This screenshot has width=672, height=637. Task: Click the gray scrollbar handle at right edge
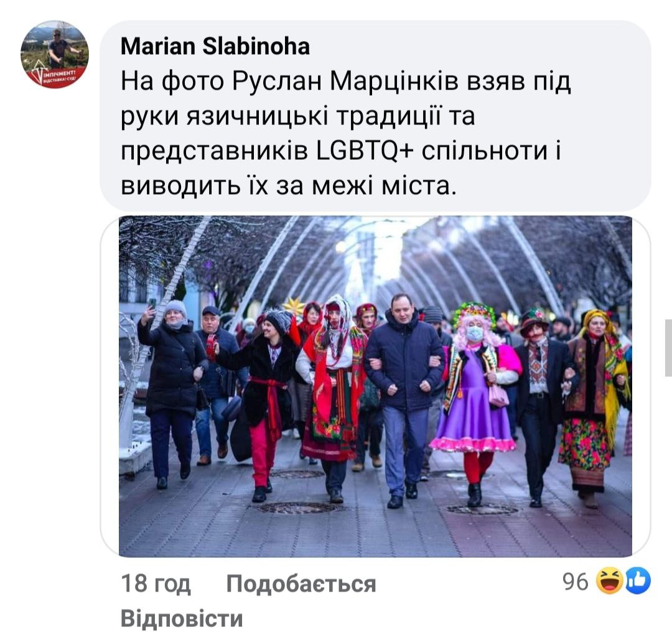pyautogui.click(x=668, y=347)
